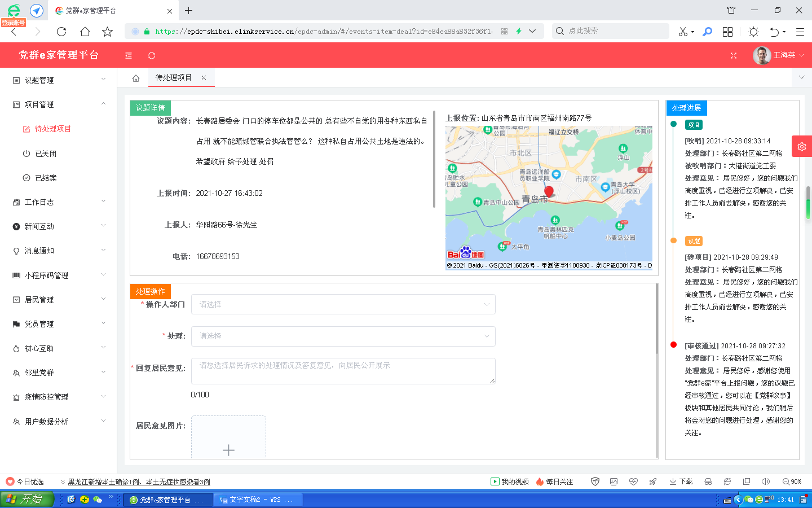The width and height of the screenshot is (812, 508).
Task: Open 我的视频 in status bar
Action: tap(510, 481)
